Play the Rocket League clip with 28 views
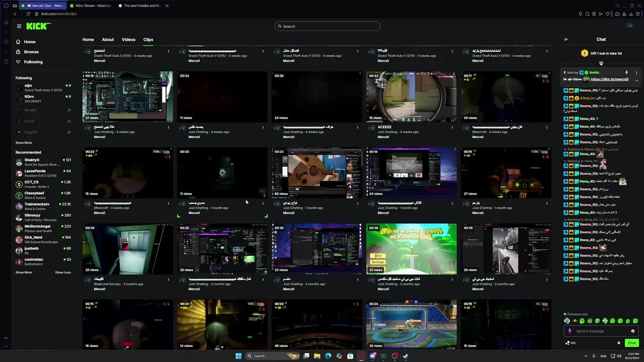The image size is (644, 362). pyautogui.click(x=411, y=325)
